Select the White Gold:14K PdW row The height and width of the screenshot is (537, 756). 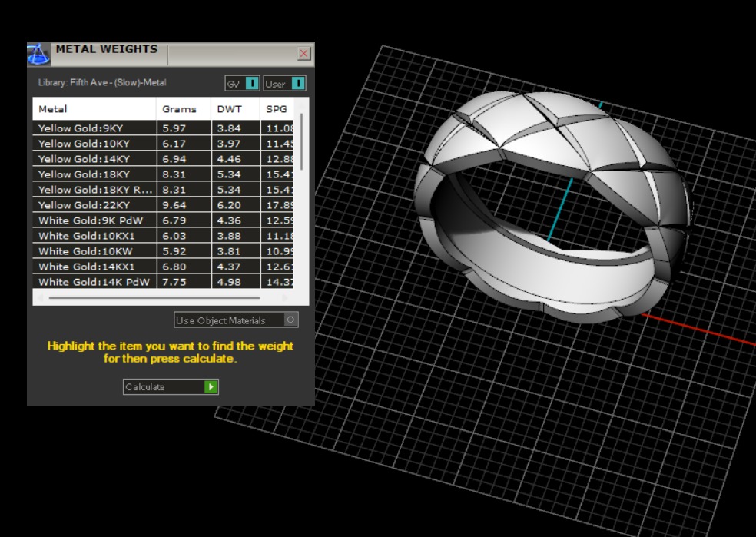pyautogui.click(x=163, y=281)
